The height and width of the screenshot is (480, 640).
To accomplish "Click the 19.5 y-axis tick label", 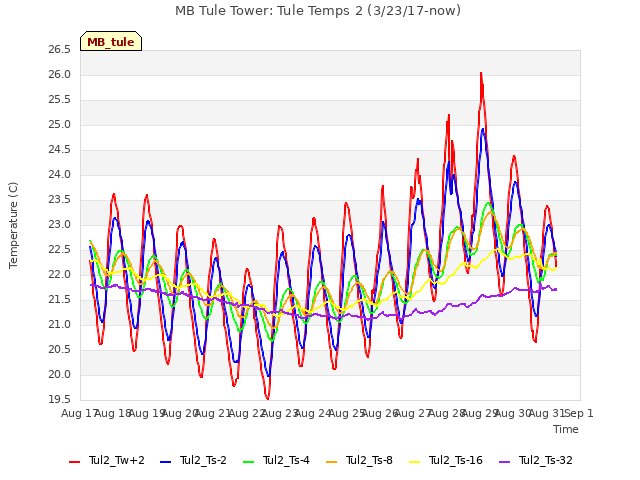I will point(60,400).
